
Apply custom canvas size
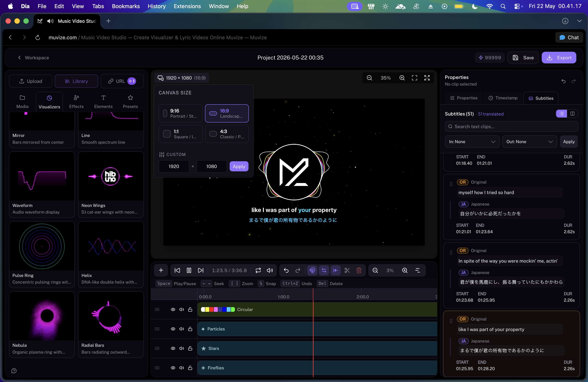239,166
